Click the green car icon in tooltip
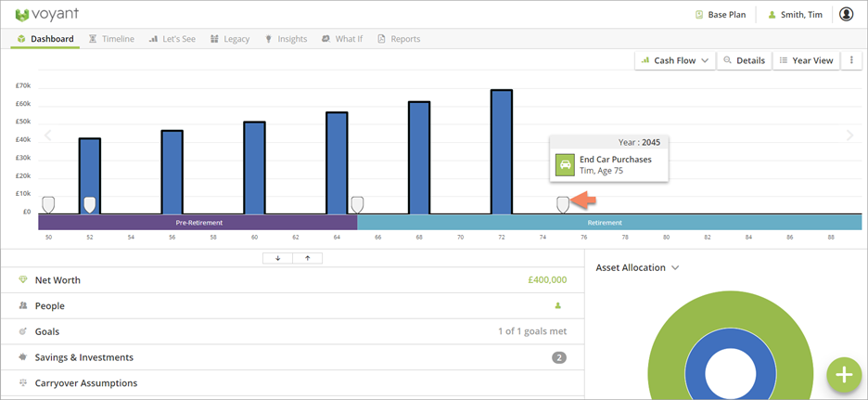Image resolution: width=868 pixels, height=400 pixels. coord(565,164)
